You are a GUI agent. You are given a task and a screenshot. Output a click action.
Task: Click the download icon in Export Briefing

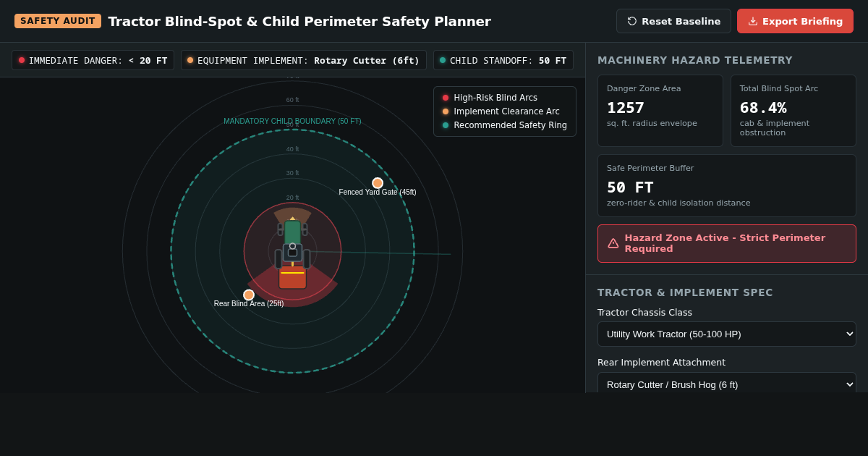[753, 21]
